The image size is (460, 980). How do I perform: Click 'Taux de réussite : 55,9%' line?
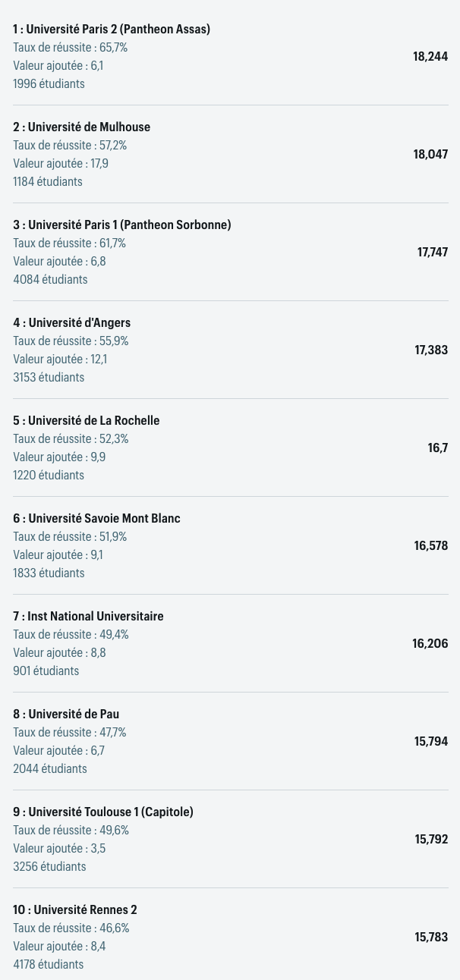click(71, 341)
